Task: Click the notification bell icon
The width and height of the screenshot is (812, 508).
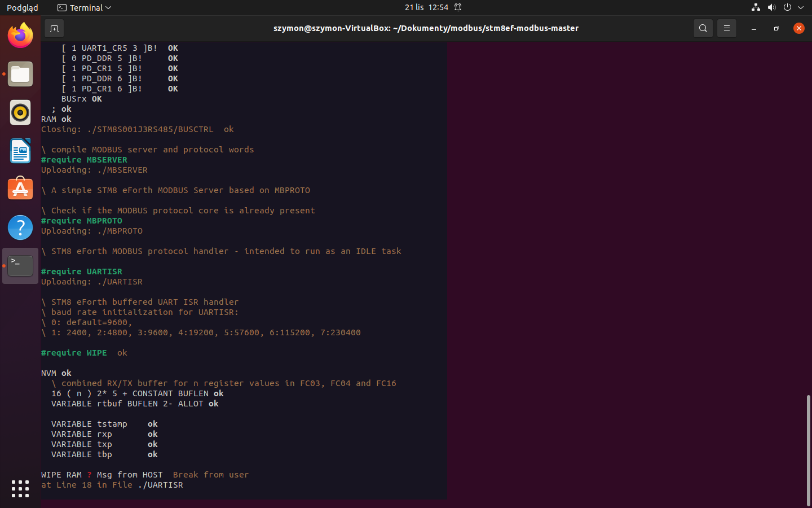Action: 458,7
